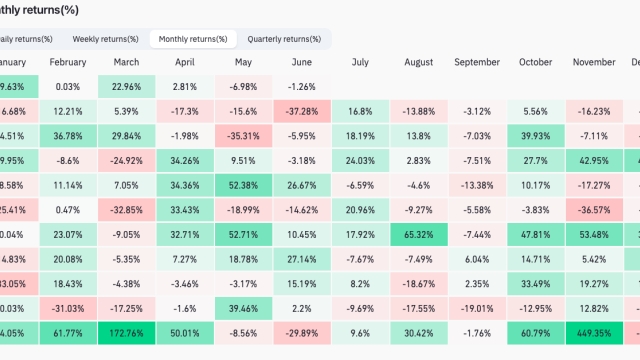640x360 pixels.
Task: Select the -36.57% November cell
Action: 594,210
